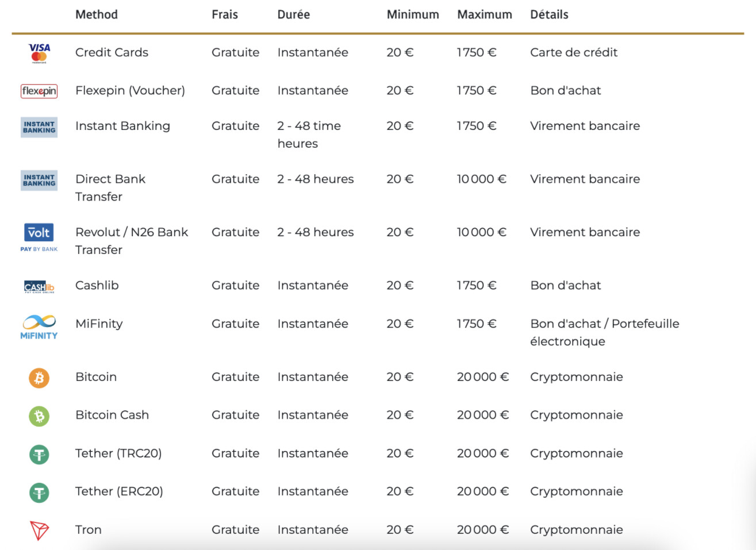
Task: Click the red Tron logo icon
Action: click(x=39, y=530)
